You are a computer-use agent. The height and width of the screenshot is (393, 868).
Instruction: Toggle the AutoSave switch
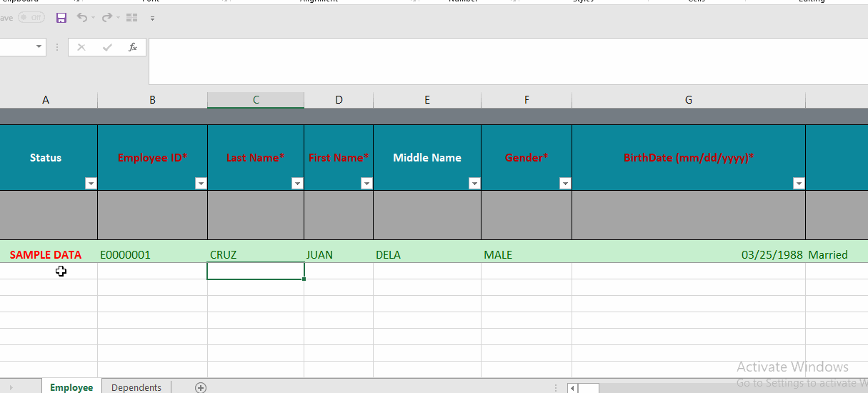[x=31, y=18]
